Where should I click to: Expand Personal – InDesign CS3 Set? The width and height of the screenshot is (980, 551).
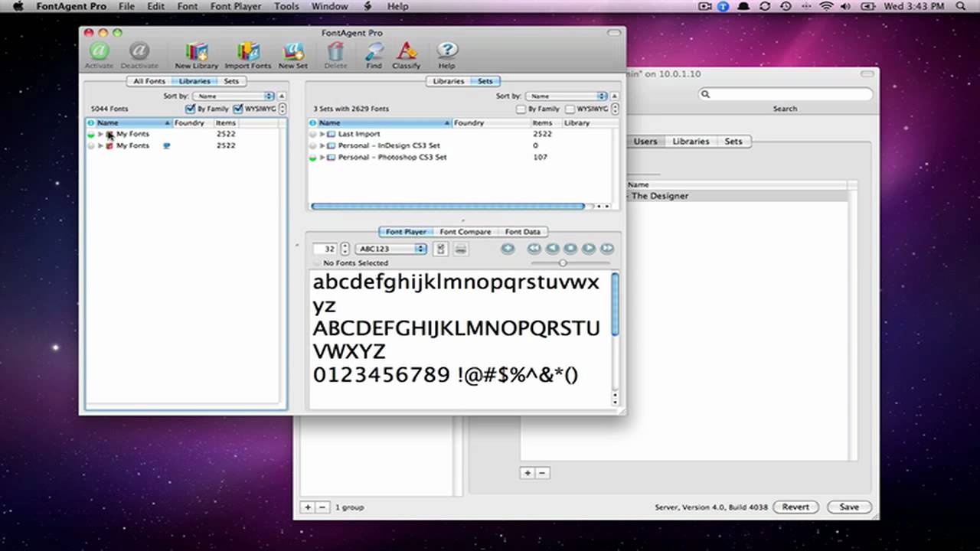322,146
